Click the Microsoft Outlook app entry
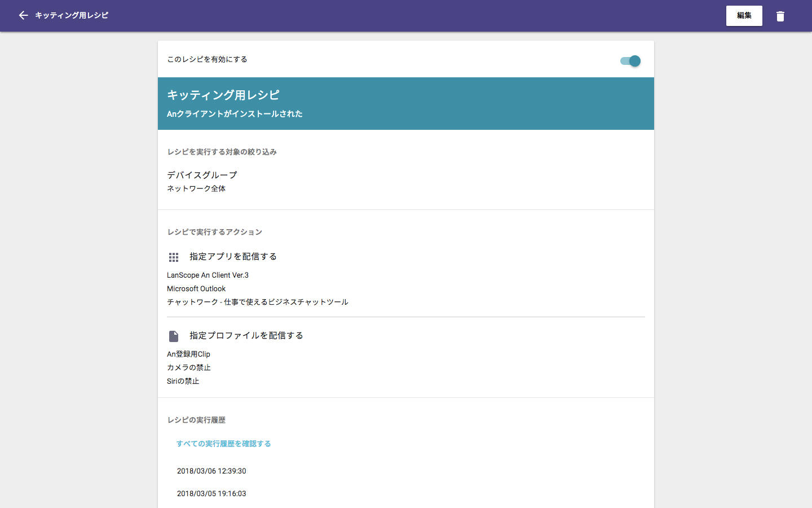The height and width of the screenshot is (508, 812). [196, 289]
